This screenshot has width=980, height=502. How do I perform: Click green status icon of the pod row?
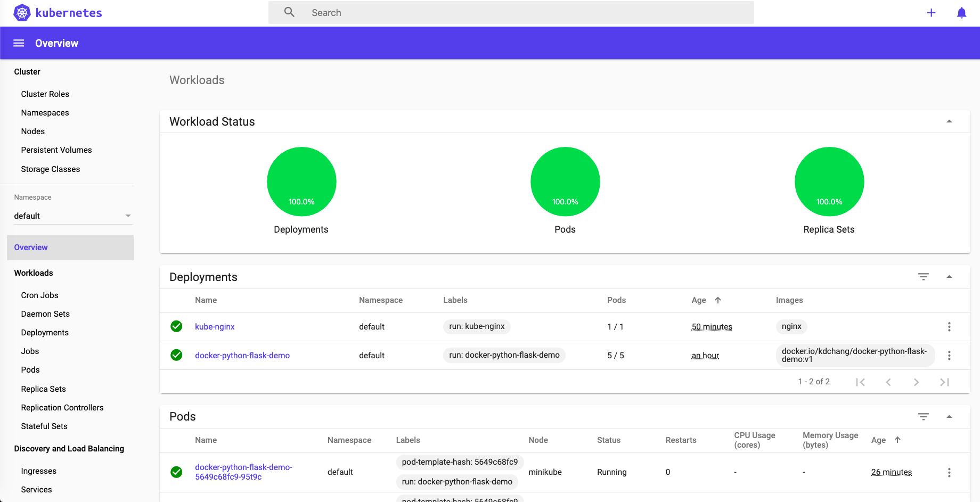pyautogui.click(x=176, y=472)
